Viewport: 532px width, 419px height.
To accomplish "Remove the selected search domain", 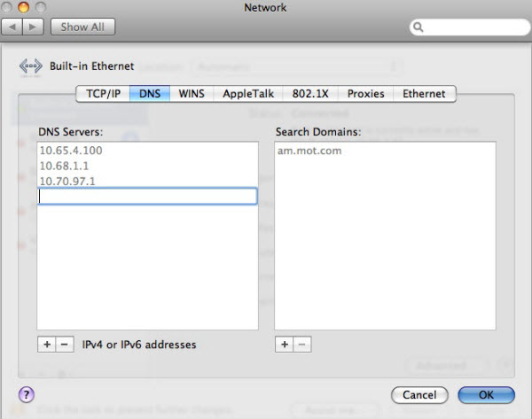I will tap(301, 345).
